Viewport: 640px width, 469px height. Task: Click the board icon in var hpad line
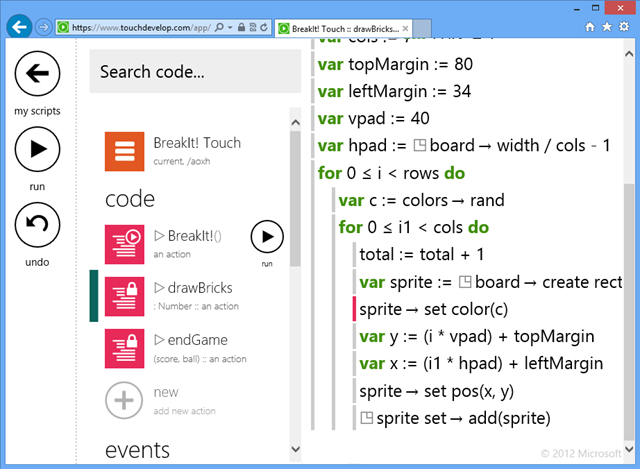pyautogui.click(x=420, y=145)
